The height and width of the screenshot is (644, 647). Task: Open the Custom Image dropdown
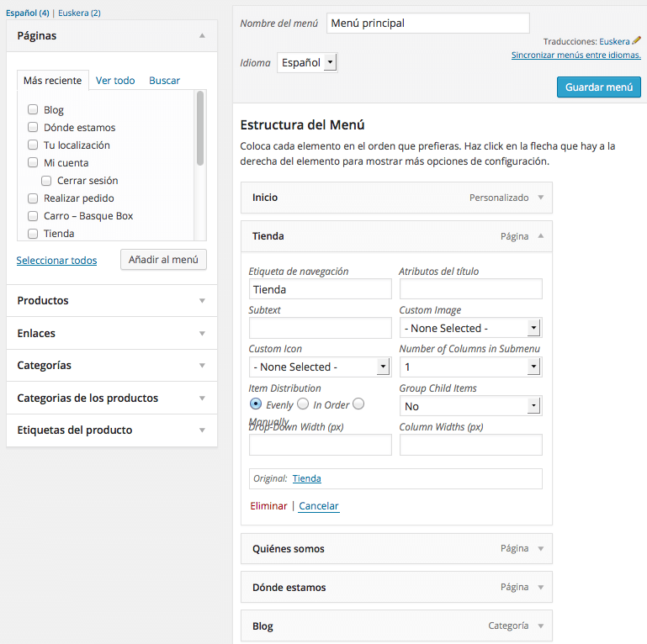click(471, 328)
